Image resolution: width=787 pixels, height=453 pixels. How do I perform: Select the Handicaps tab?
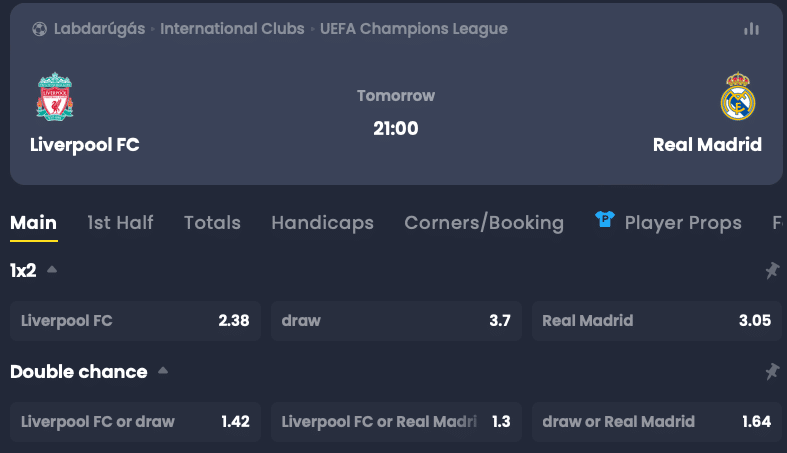pyautogui.click(x=322, y=223)
